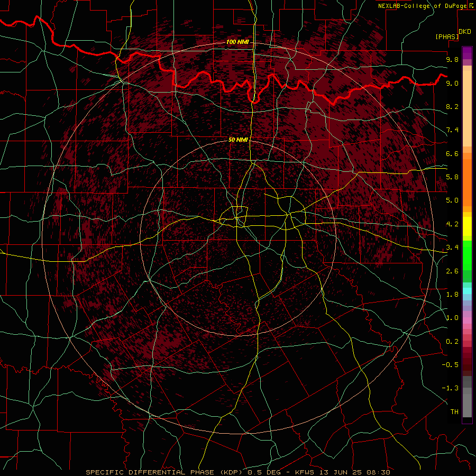
Task: Click the 1.8 scale value
Action: point(452,295)
